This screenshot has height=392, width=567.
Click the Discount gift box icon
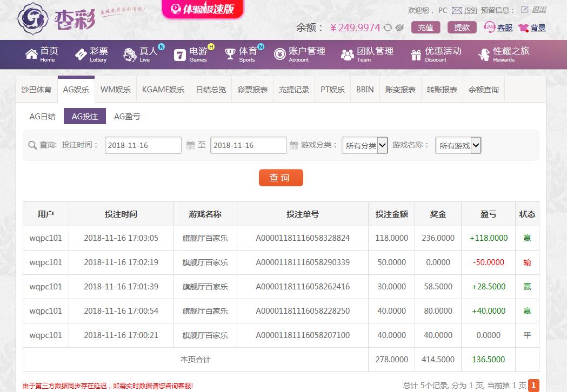[416, 55]
